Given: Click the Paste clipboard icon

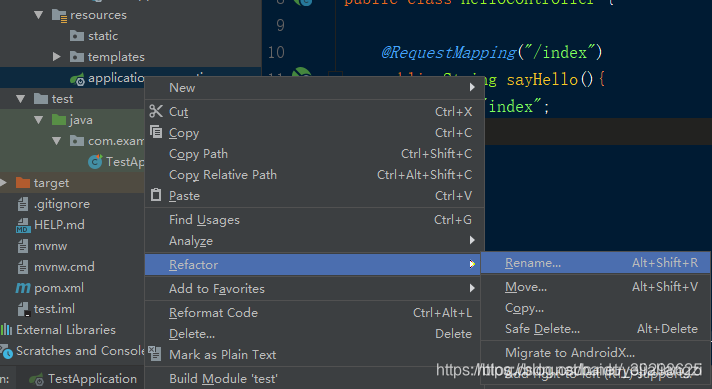Looking at the screenshot, I should (x=156, y=195).
